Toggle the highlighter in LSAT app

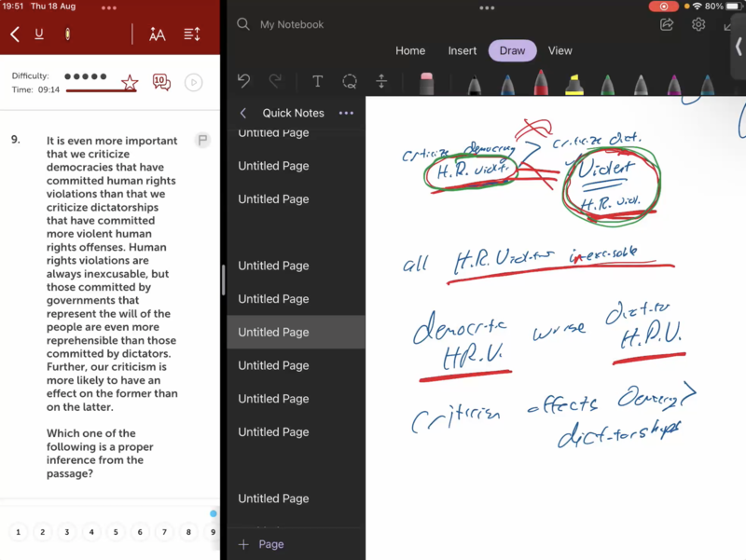pos(67,34)
